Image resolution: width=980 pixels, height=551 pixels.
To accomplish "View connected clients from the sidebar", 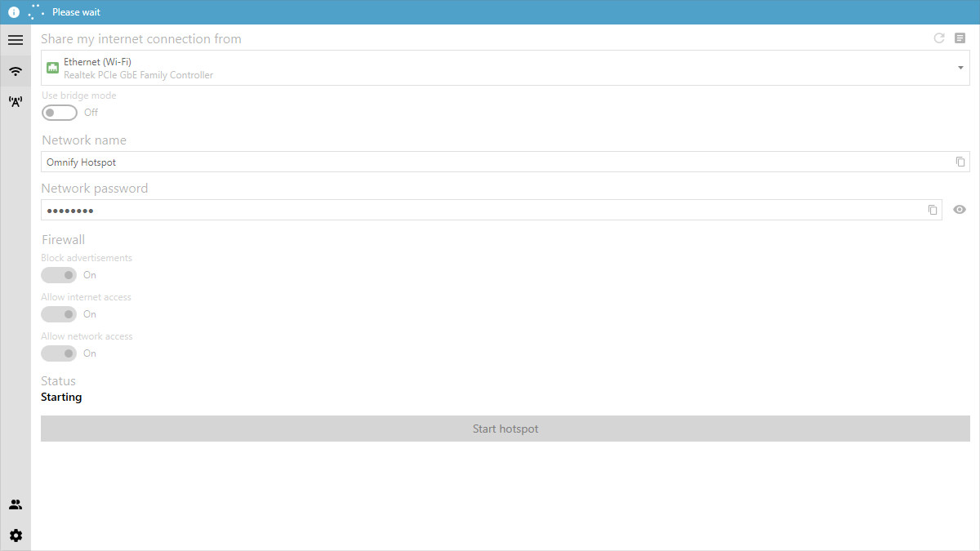I will pyautogui.click(x=16, y=504).
